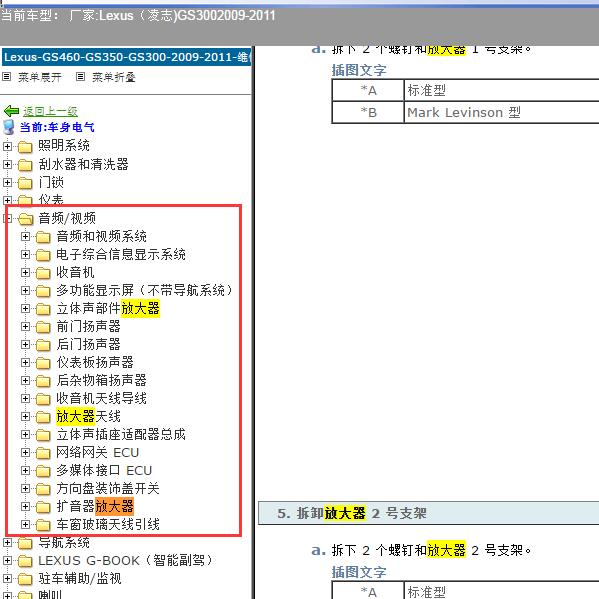Click folder icon for 刮水器和清洗器
599x599 pixels.
(25, 165)
